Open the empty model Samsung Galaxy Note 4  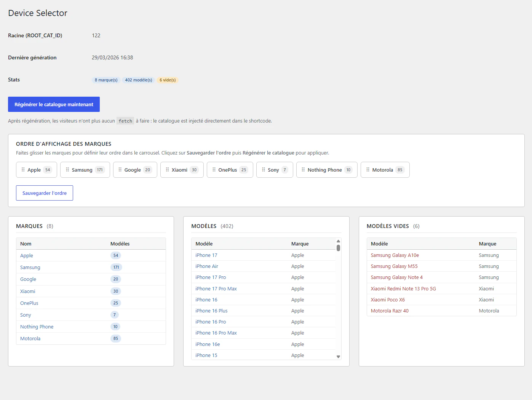click(397, 277)
